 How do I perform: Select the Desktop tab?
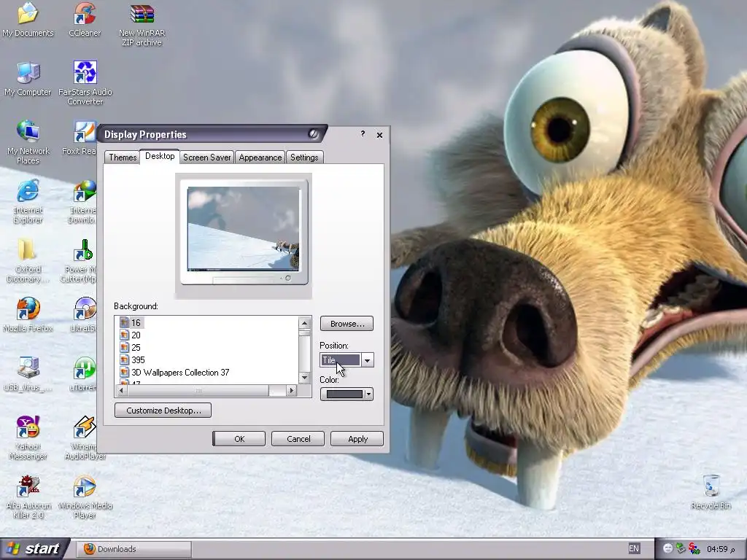160,156
